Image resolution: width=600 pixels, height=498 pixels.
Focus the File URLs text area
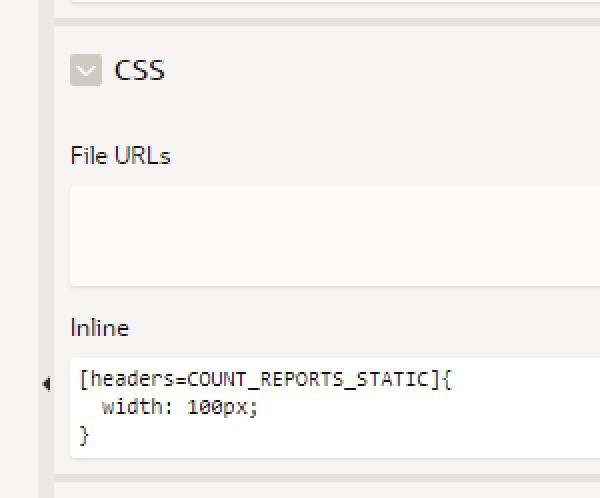pyautogui.click(x=335, y=236)
